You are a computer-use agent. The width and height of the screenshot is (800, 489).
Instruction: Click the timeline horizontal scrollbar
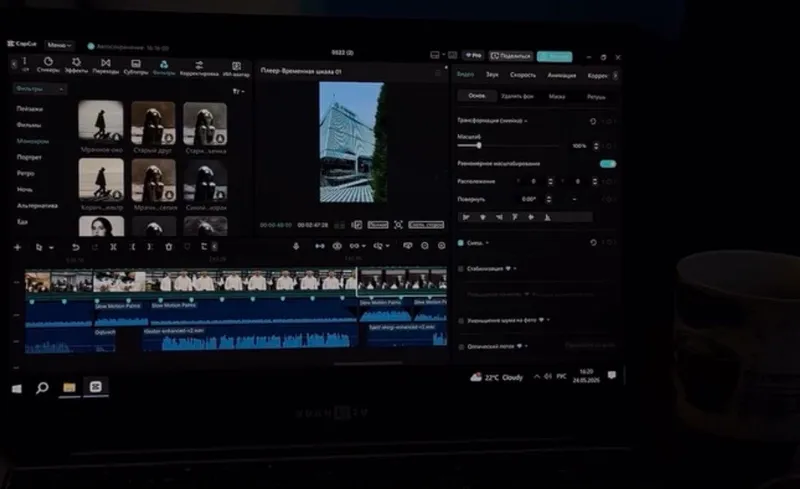(368, 364)
